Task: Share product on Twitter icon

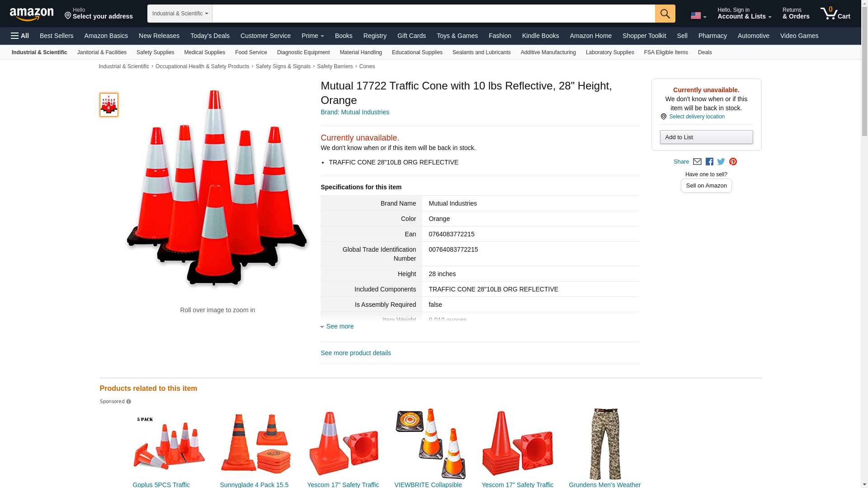Action: point(721,162)
